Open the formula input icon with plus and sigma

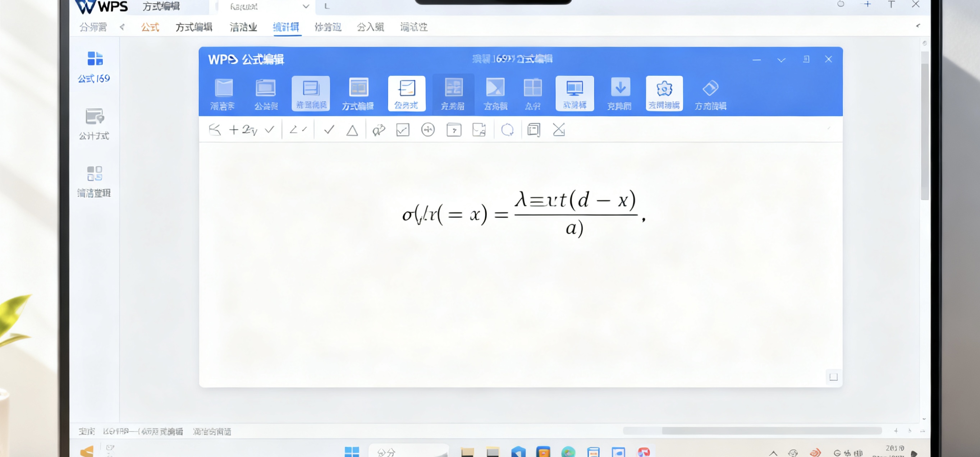[x=243, y=129]
